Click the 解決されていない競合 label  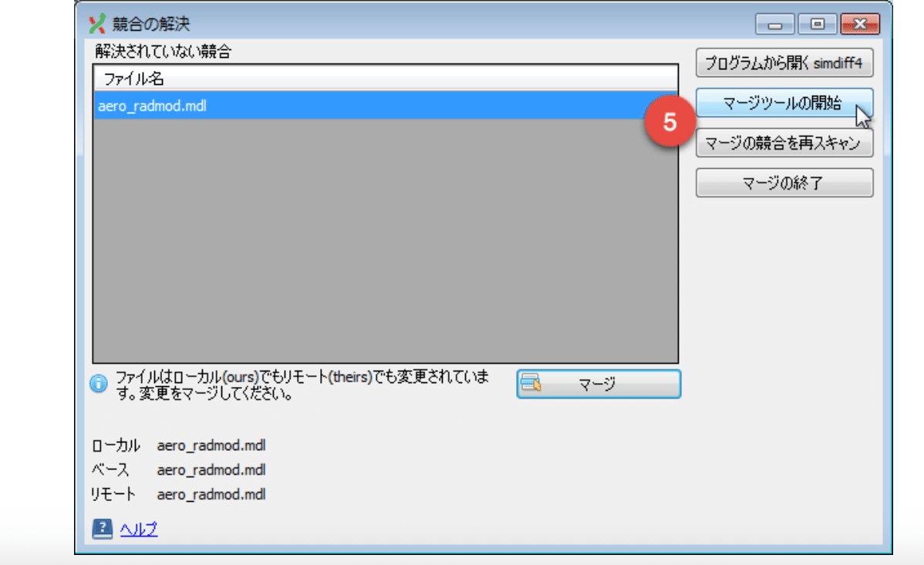(164, 52)
